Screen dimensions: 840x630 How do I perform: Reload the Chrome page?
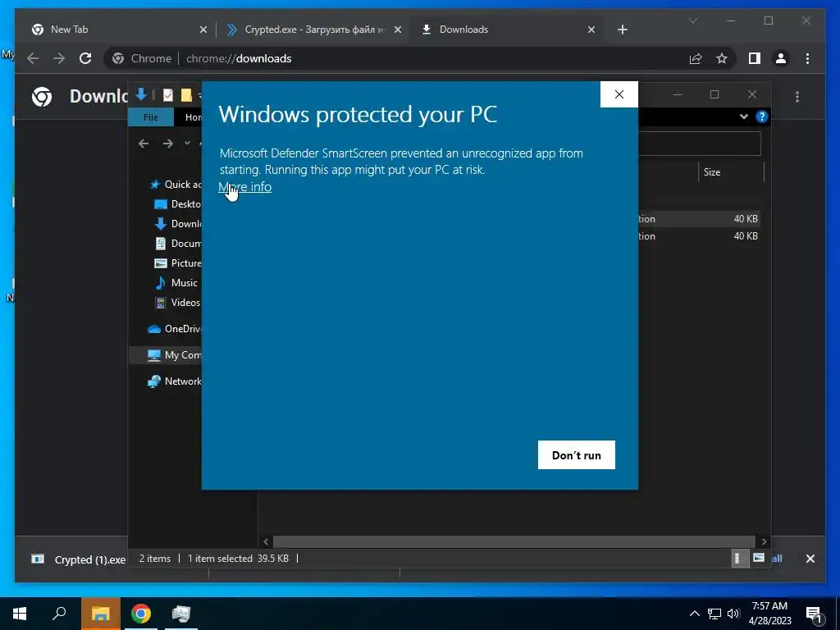point(85,58)
